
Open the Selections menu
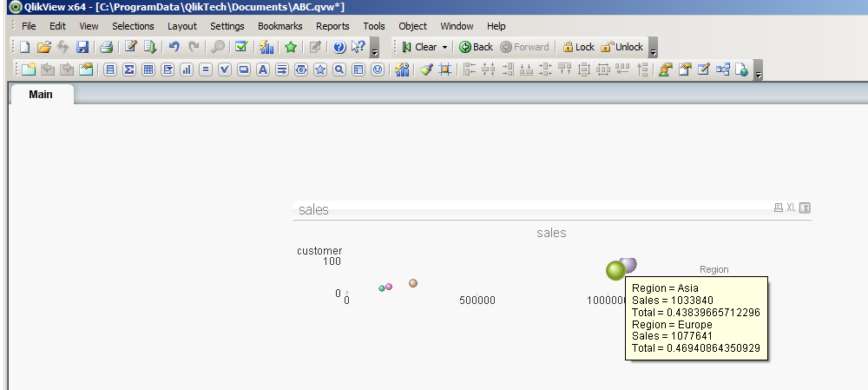133,26
